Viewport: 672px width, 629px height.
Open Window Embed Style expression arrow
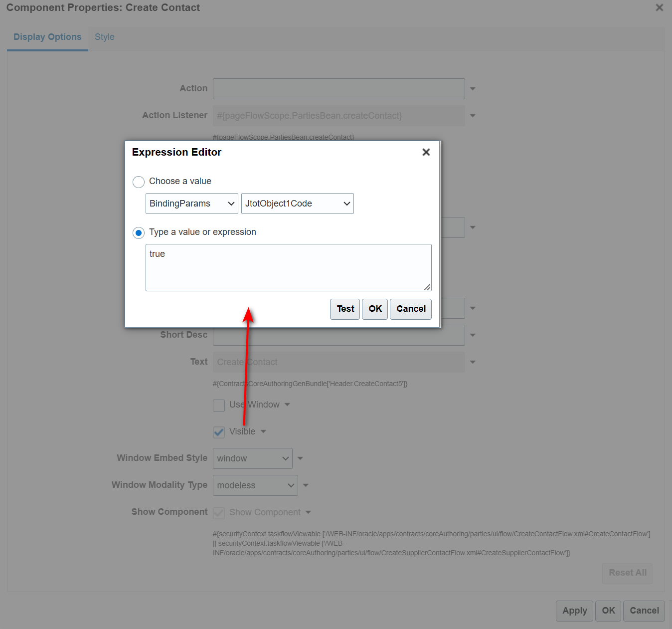(x=300, y=458)
